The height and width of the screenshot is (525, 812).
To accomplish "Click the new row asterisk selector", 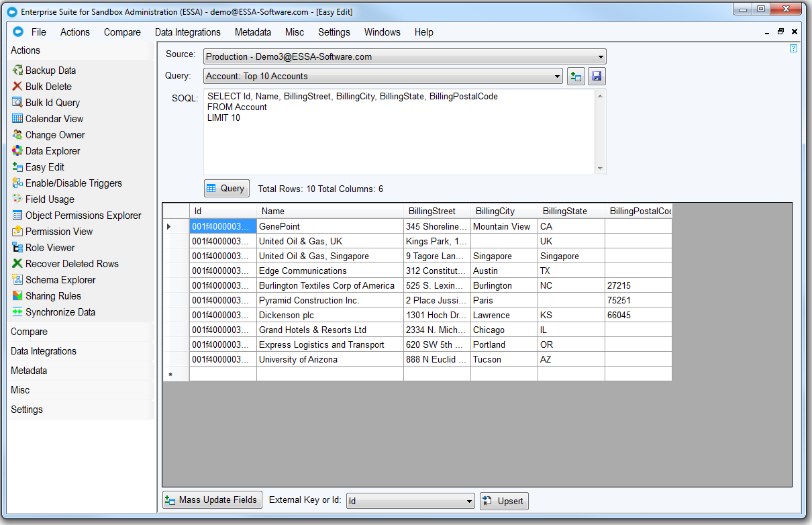I will click(x=176, y=374).
